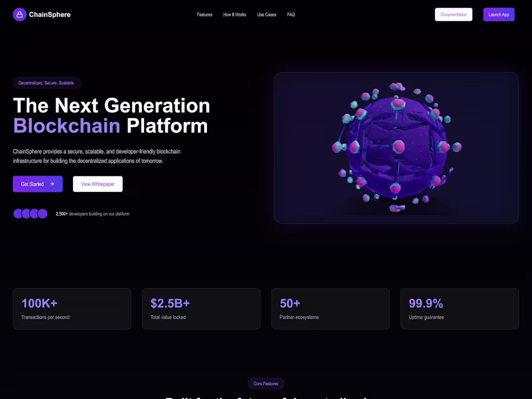Image resolution: width=532 pixels, height=399 pixels.
Task: Select the 50+ partner ecosystems card
Action: (330, 309)
